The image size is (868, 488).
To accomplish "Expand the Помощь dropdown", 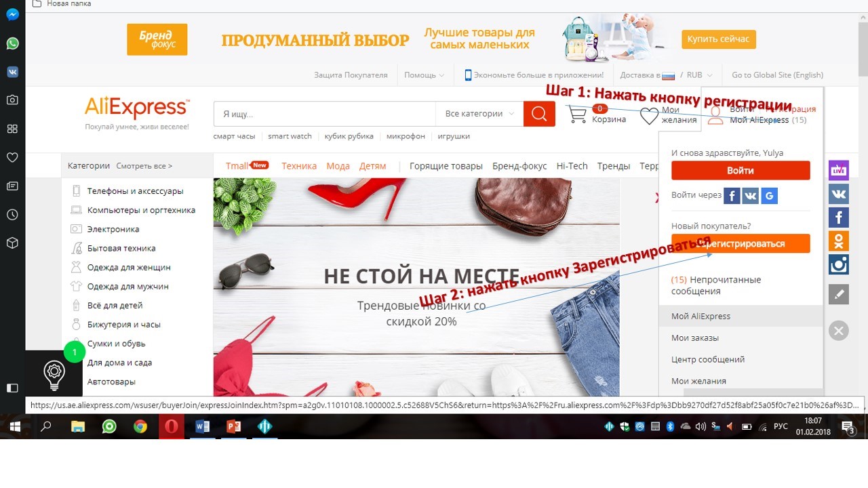I will point(424,75).
